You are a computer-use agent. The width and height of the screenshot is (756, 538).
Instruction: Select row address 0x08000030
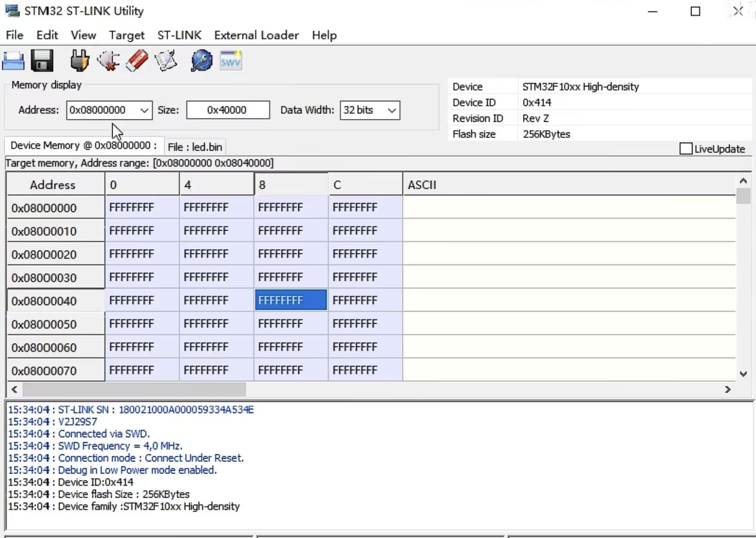coord(55,277)
